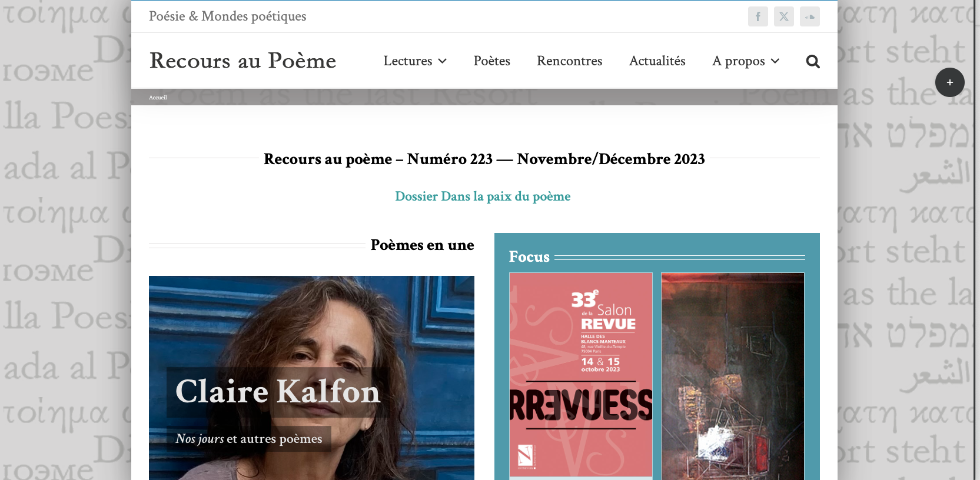This screenshot has height=480, width=980.
Task: Open Nos jours et autres poèmes caption
Action: (249, 439)
